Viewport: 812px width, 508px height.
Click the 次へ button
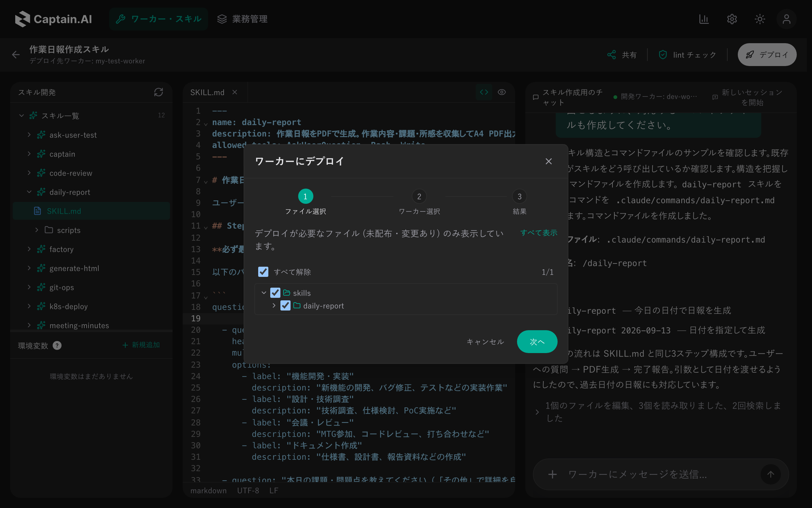pyautogui.click(x=537, y=342)
